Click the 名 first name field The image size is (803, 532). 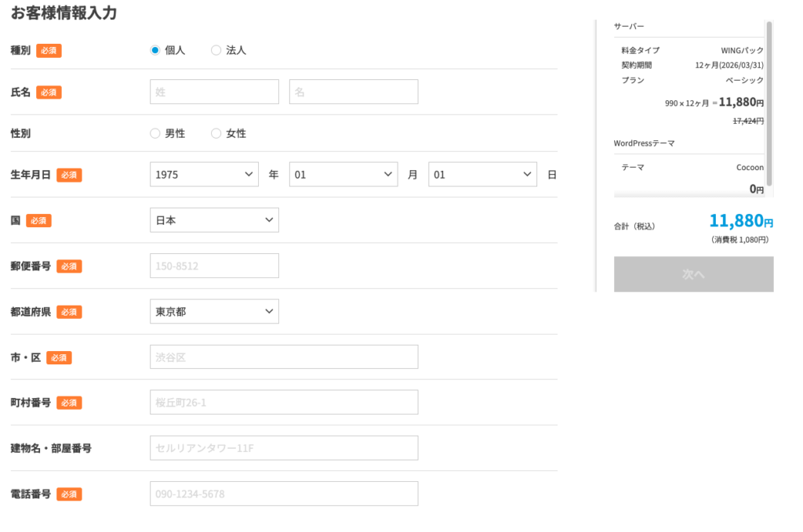[x=354, y=92]
